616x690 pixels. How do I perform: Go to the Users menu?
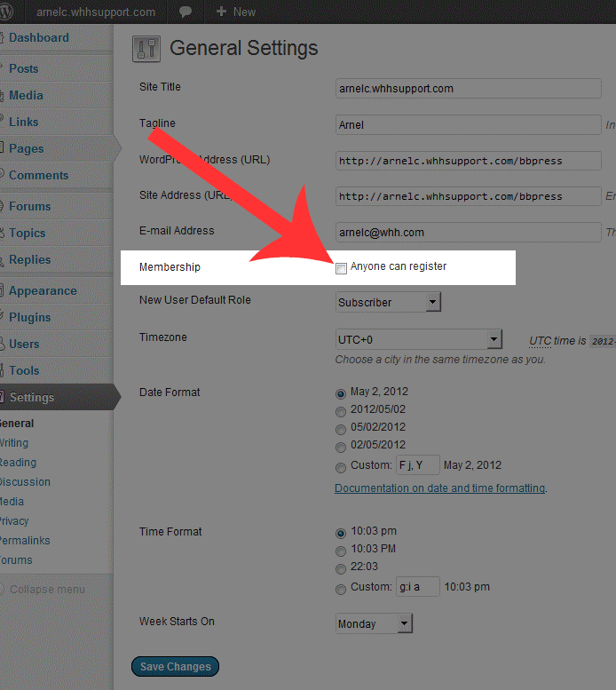(24, 344)
